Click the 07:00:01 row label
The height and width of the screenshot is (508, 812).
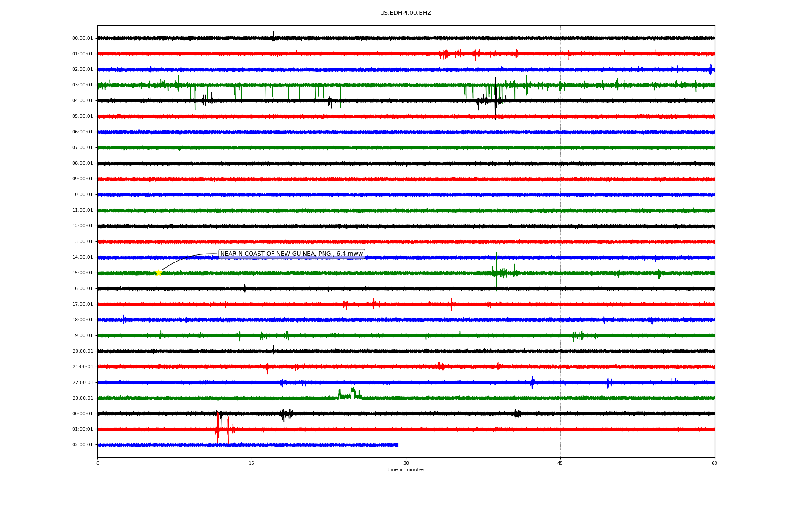(82, 148)
